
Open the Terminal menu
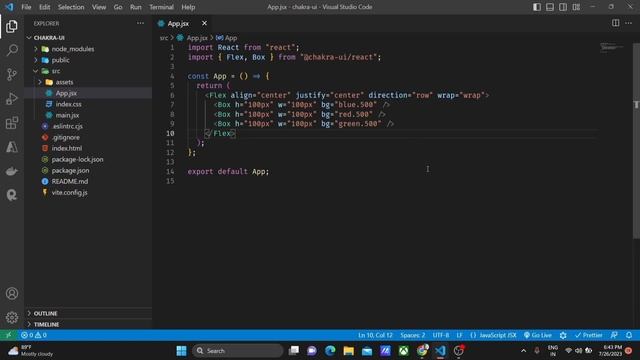pyautogui.click(x=161, y=7)
